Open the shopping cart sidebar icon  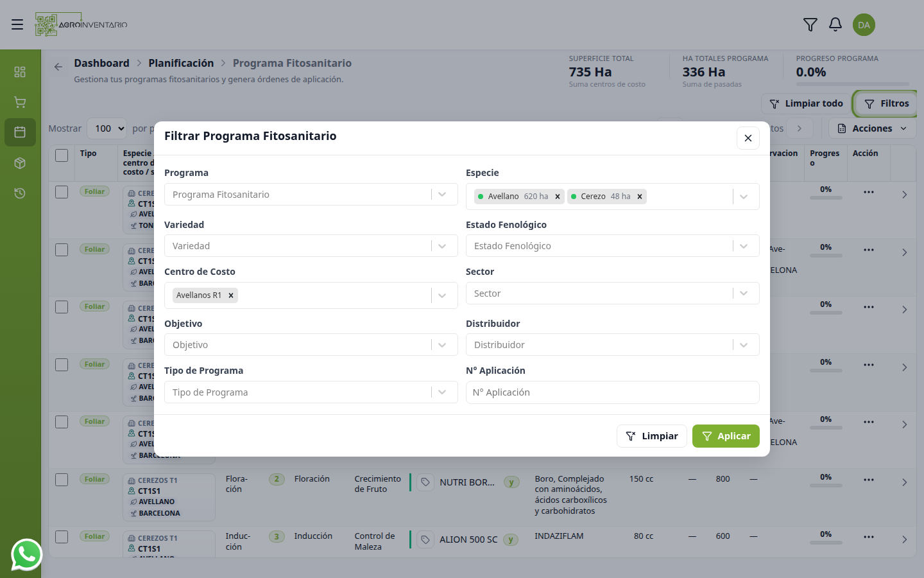tap(20, 102)
